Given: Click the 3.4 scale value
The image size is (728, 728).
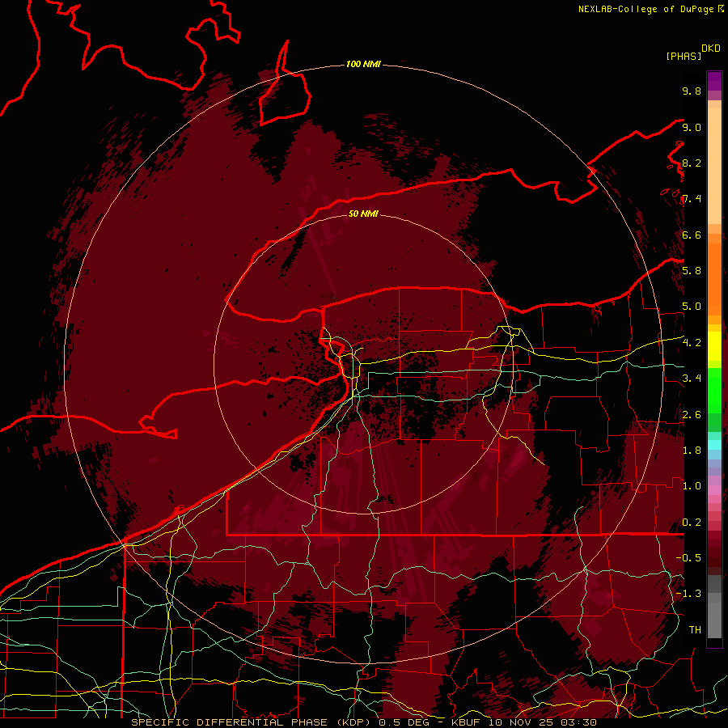Looking at the screenshot, I should point(692,379).
